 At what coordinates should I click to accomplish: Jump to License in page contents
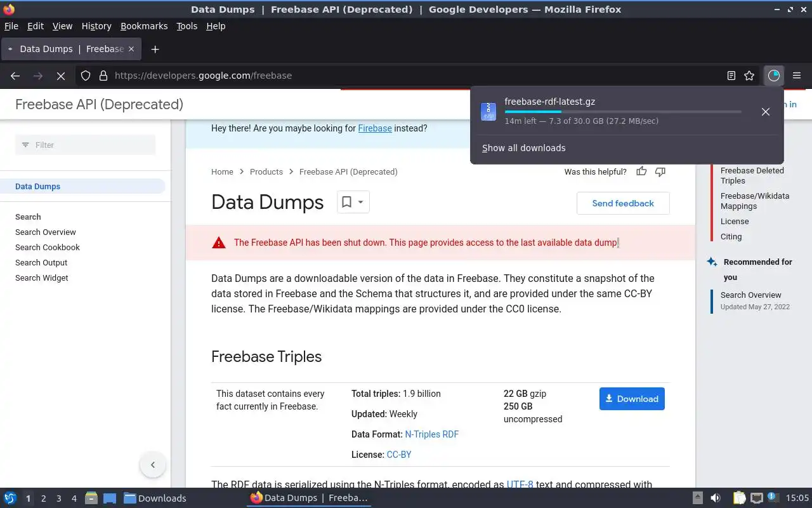click(x=735, y=221)
